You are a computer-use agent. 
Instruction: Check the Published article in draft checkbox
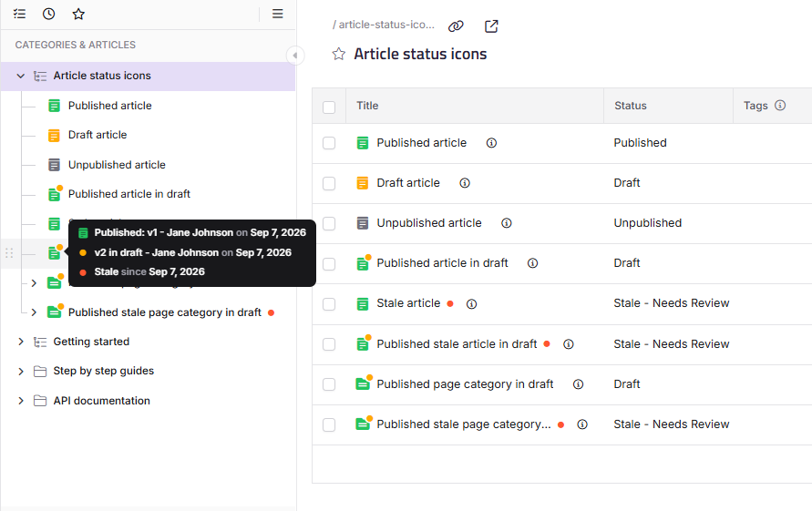pos(329,264)
